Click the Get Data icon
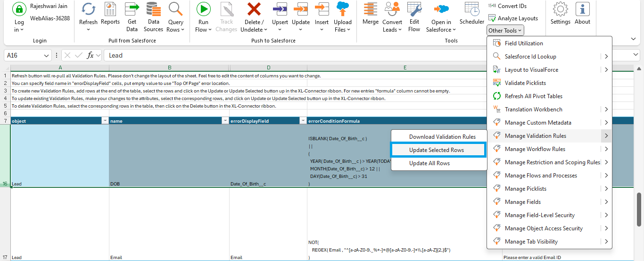 click(x=132, y=9)
